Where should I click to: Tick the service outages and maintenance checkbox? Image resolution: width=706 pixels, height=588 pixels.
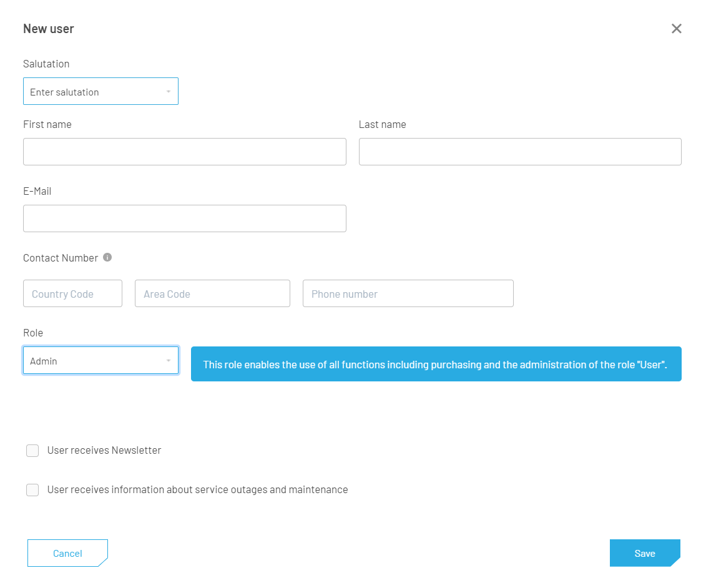point(32,490)
